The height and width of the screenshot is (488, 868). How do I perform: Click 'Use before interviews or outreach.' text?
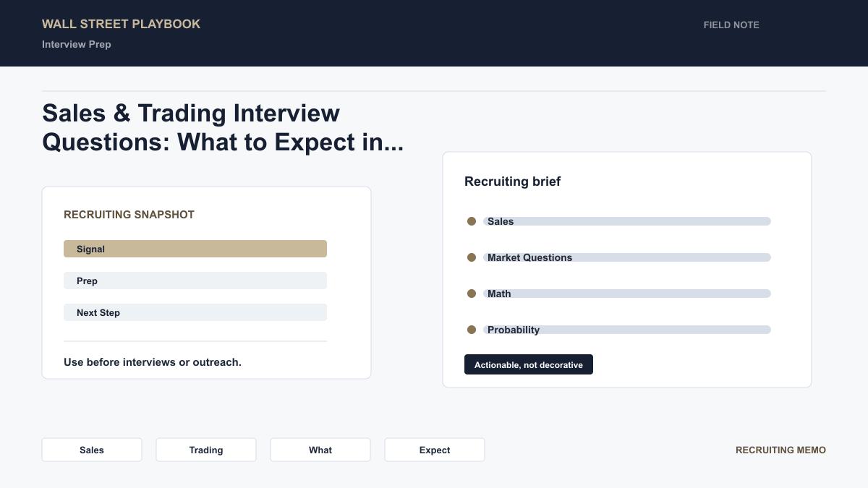pos(153,361)
